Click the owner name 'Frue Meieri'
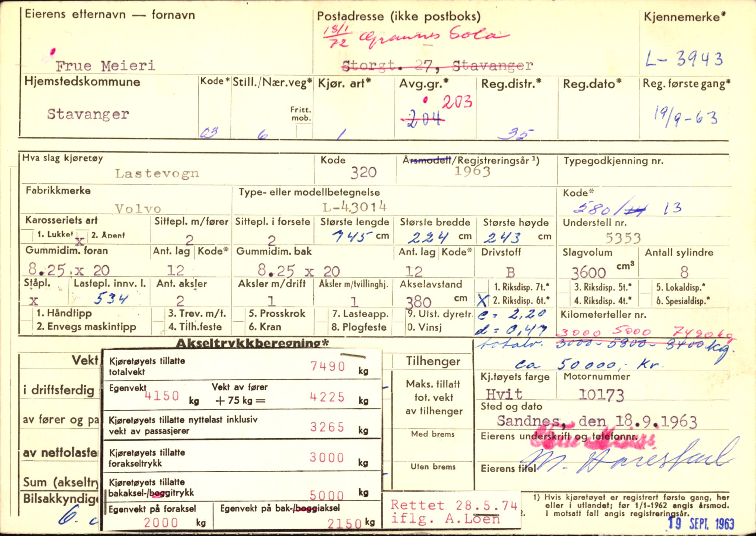The width and height of the screenshot is (756, 536). click(x=105, y=66)
